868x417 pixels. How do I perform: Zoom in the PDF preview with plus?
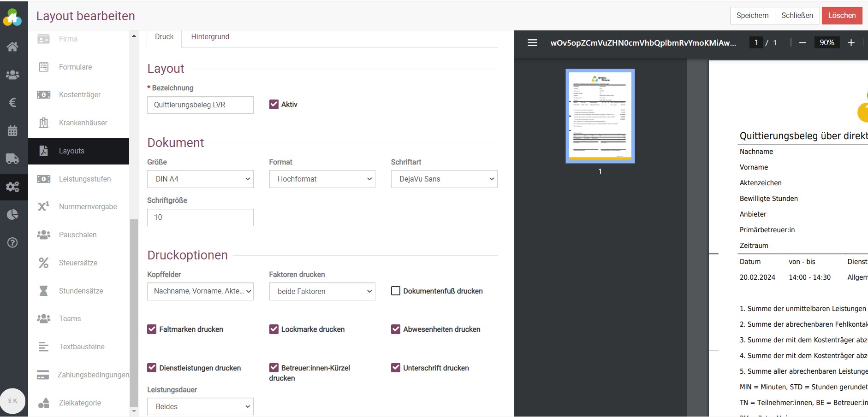coord(851,43)
